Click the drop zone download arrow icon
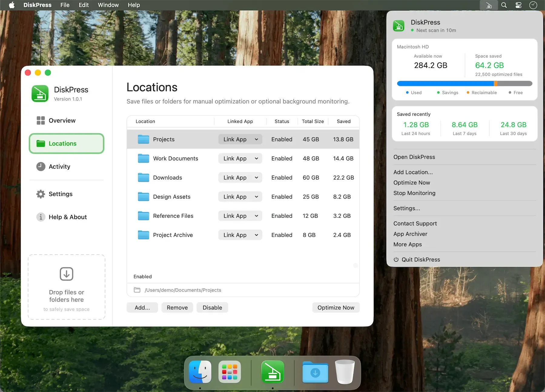The height and width of the screenshot is (392, 545). (67, 274)
